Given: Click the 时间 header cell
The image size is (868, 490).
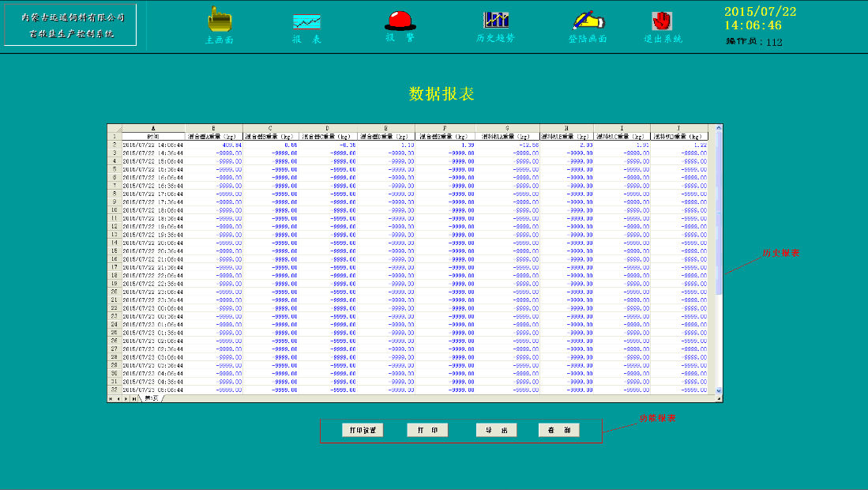Looking at the screenshot, I should tap(153, 136).
